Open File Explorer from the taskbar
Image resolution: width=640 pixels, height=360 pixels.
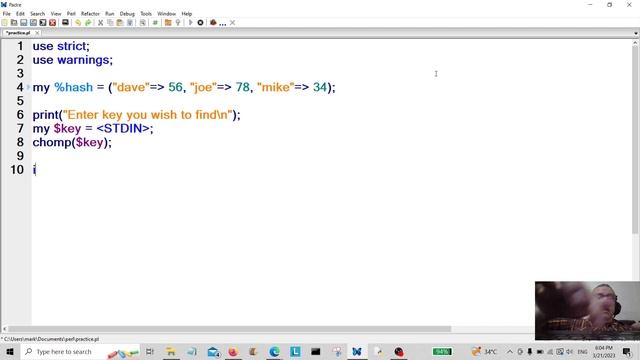pyautogui.click(x=171, y=351)
